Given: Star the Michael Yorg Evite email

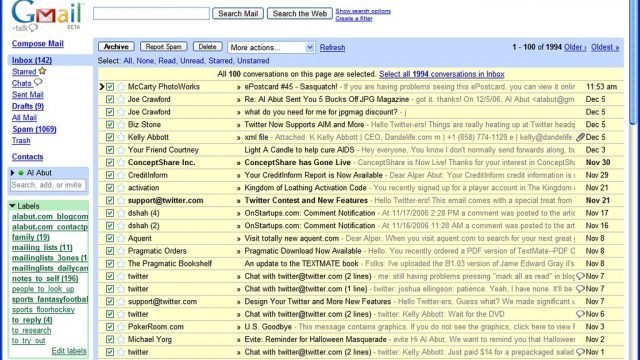Looking at the screenshot, I should 121,340.
